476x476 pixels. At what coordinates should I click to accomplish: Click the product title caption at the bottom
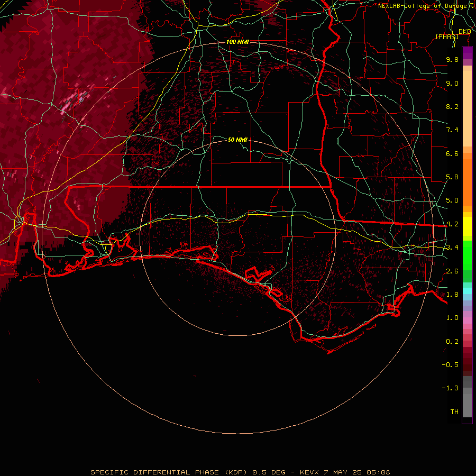240,472
